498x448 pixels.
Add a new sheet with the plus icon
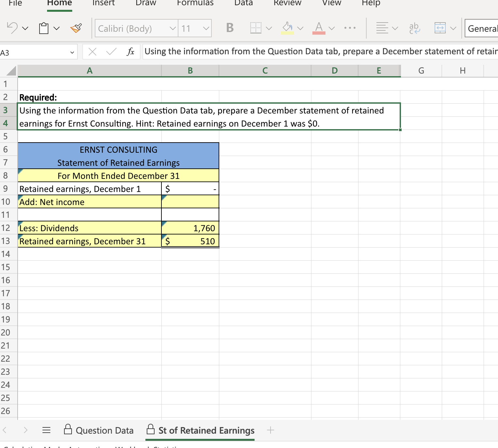[x=270, y=430]
